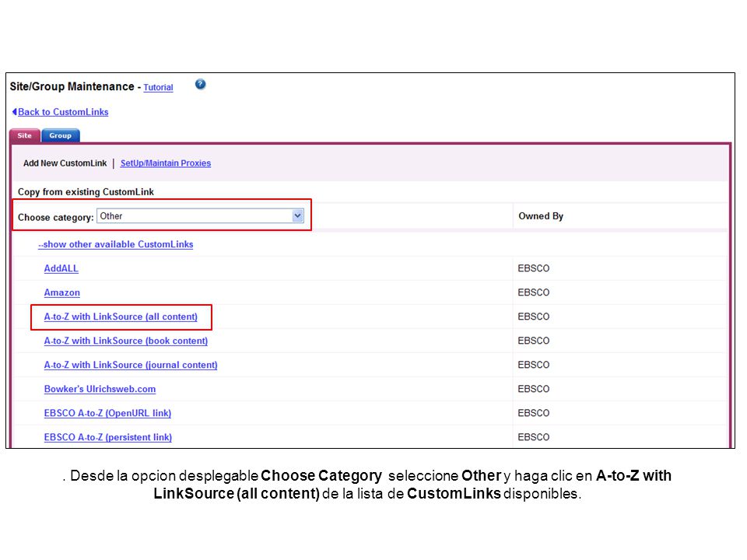The image size is (747, 560).
Task: Open the blue help question mark icon
Action: click(x=200, y=84)
